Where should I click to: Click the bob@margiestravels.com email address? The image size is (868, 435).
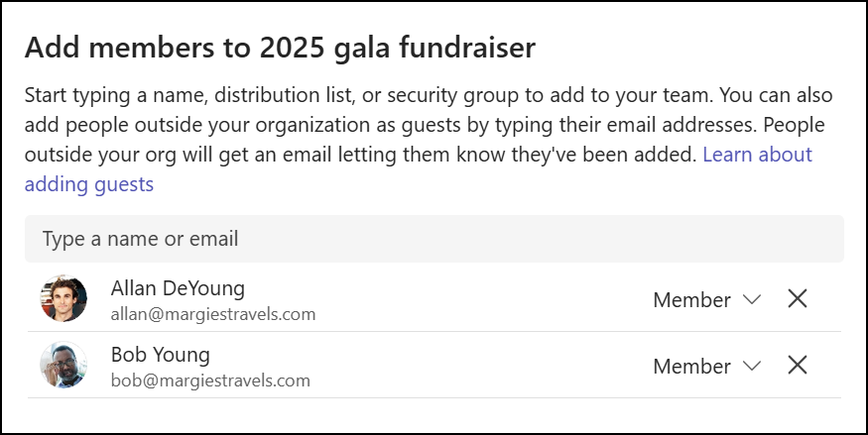point(210,381)
